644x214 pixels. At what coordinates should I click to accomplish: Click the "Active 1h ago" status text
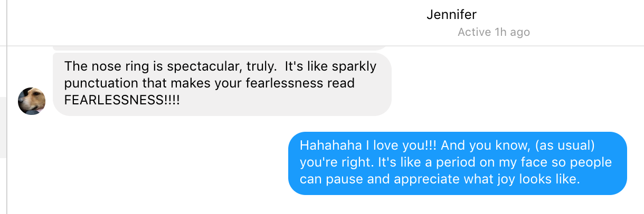(x=494, y=32)
